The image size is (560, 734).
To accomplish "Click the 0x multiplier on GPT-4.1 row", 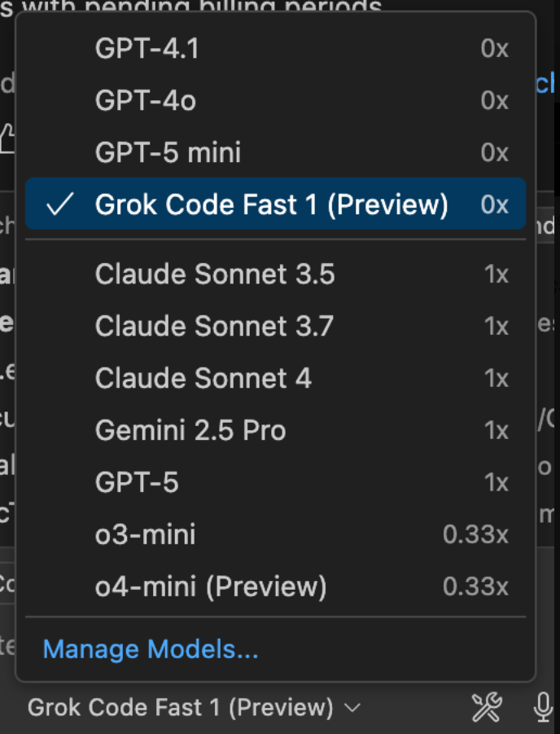I will click(495, 48).
